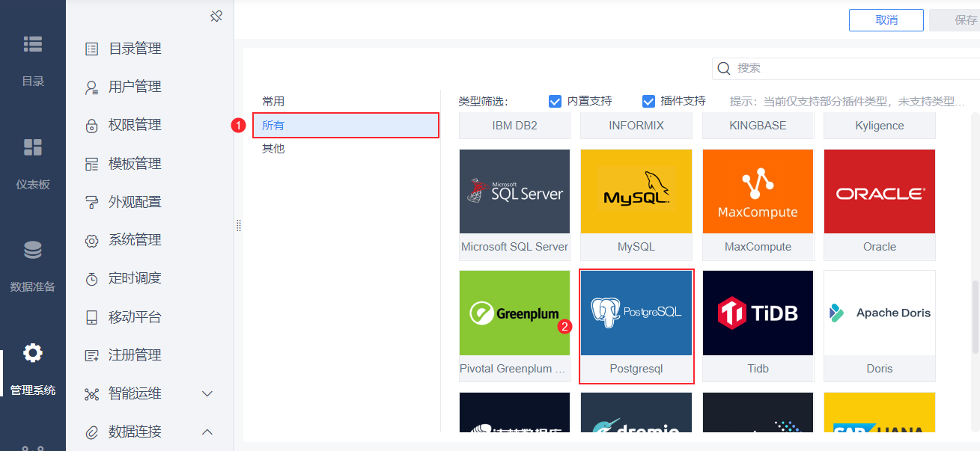Click the 数据连接 paperclip icon

pos(92,432)
